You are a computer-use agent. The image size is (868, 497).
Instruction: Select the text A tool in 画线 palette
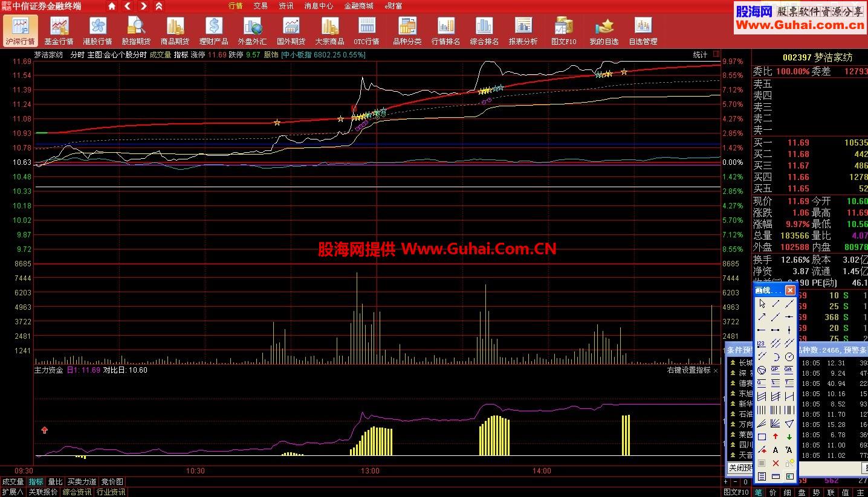[x=776, y=450]
